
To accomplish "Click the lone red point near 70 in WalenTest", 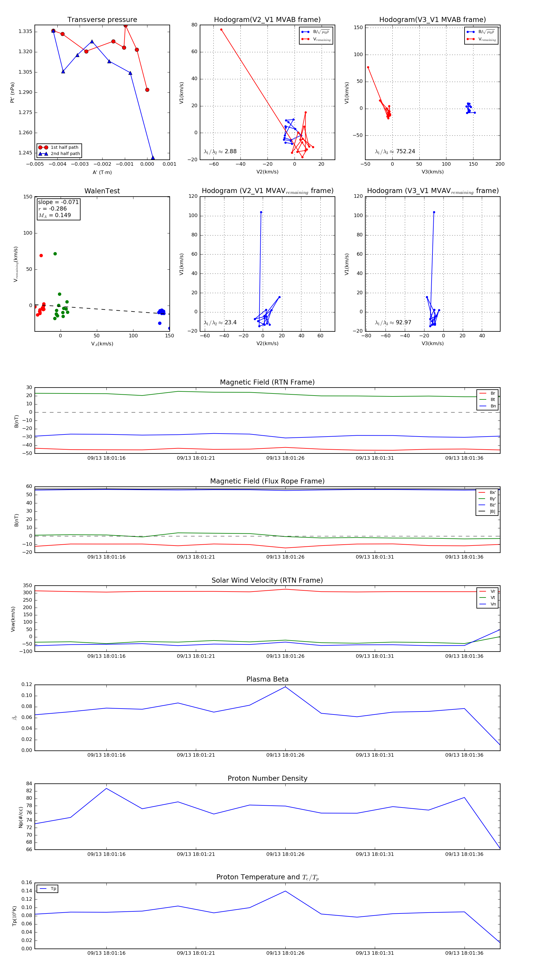I will click(41, 256).
